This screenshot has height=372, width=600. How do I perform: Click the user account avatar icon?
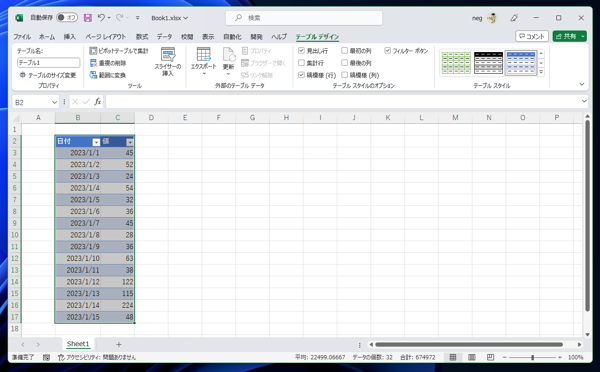pyautogui.click(x=492, y=18)
